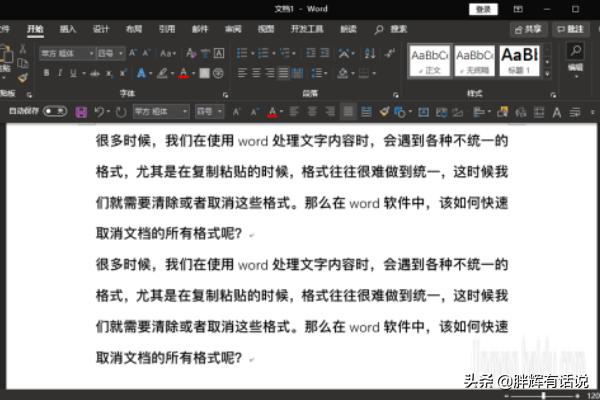Click the text highlight color button
This screenshot has width=600, height=400.
click(x=162, y=73)
